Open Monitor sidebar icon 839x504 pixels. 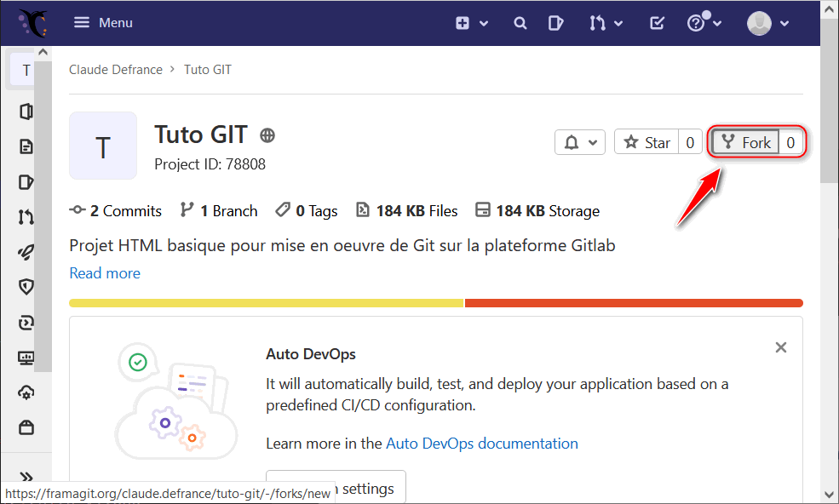[26, 358]
